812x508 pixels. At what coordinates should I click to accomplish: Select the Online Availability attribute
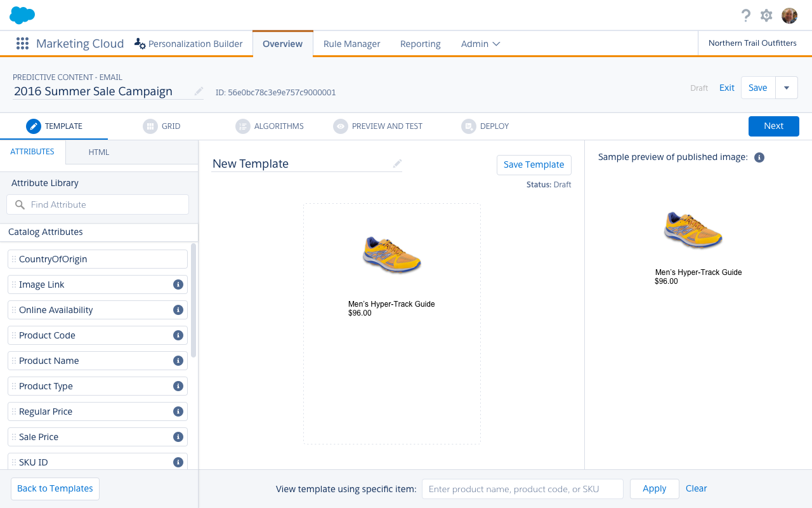(98, 310)
